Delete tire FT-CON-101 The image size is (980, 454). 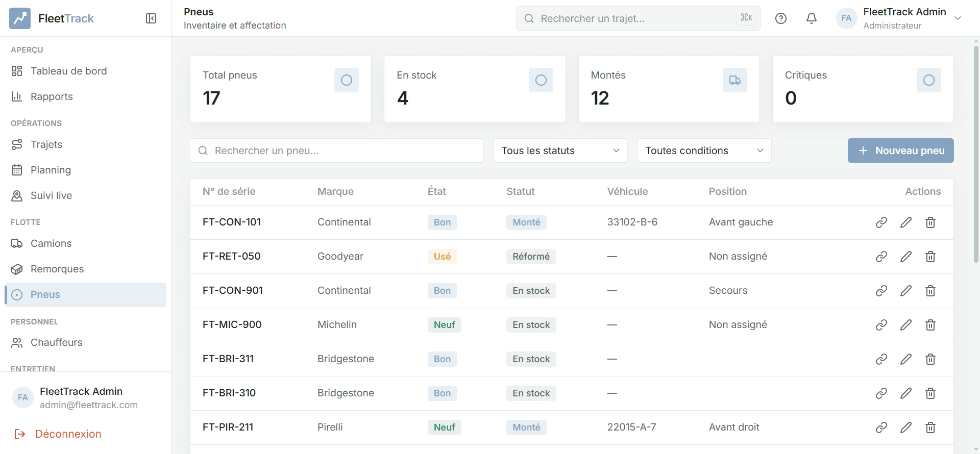pos(930,222)
